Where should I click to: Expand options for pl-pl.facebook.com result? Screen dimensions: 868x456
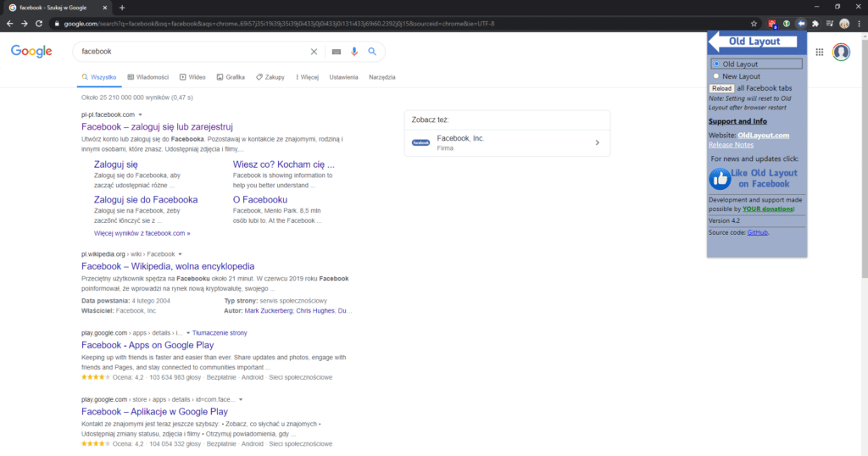tap(140, 115)
